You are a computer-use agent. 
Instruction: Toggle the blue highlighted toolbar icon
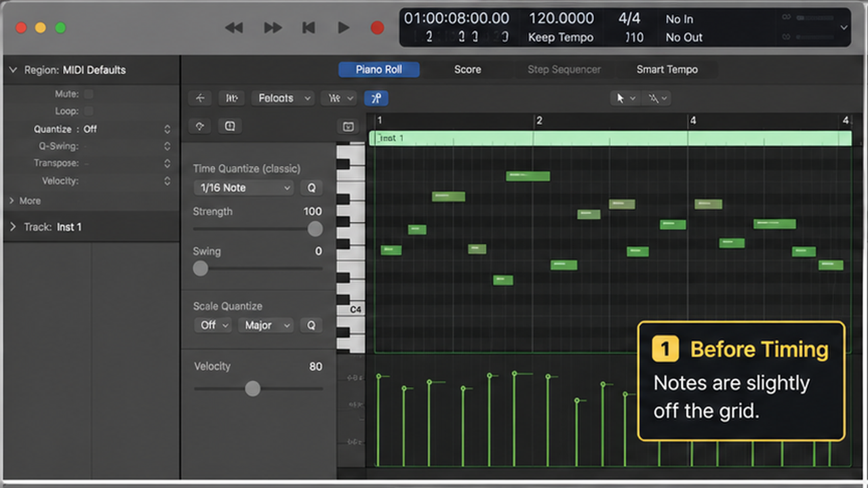point(376,98)
